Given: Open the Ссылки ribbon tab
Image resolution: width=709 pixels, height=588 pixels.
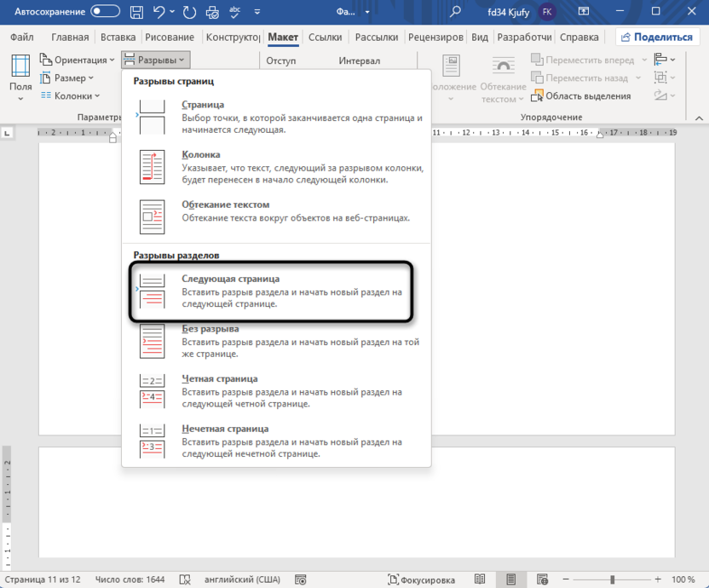Looking at the screenshot, I should 325,37.
